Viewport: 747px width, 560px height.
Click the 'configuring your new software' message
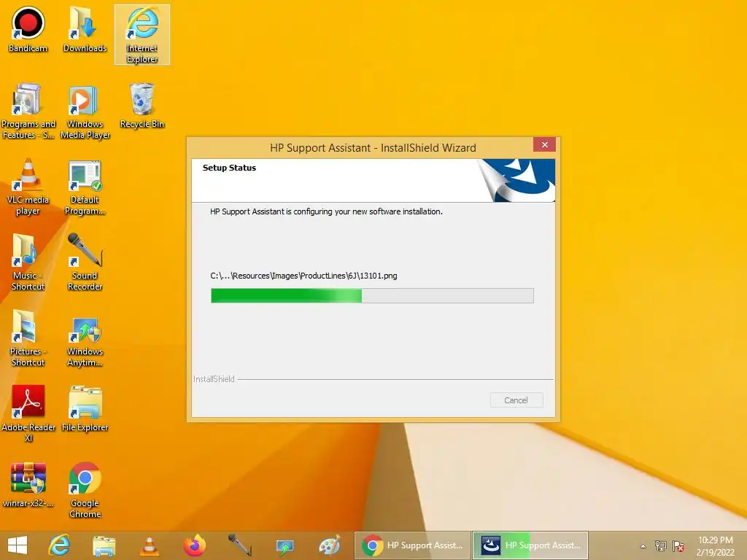point(326,211)
